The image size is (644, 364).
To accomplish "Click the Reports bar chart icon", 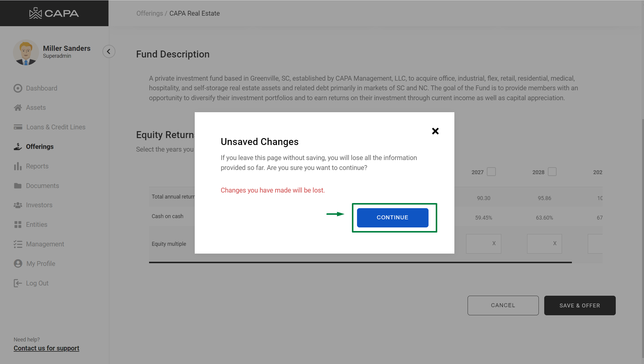I will pyautogui.click(x=18, y=166).
